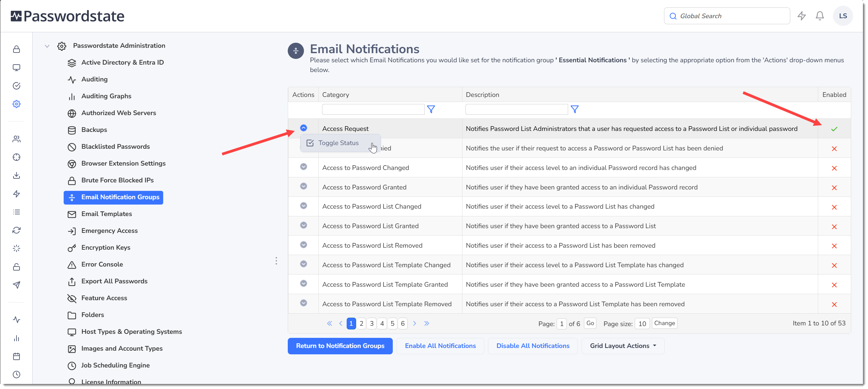868x389 pixels.
Task: Open actions dropdown for Access to Password List Granted
Action: click(303, 225)
